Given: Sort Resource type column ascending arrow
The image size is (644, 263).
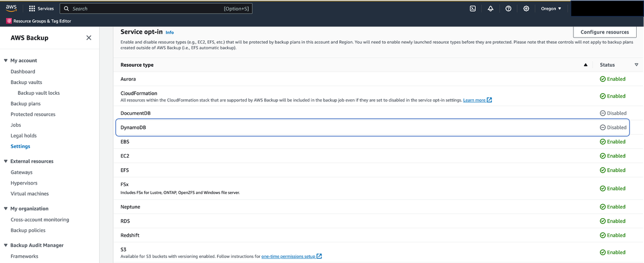Looking at the screenshot, I should coord(585,65).
